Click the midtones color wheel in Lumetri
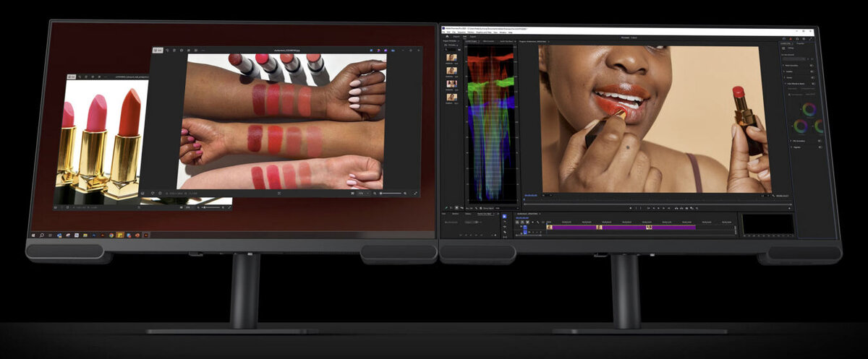 809,111
